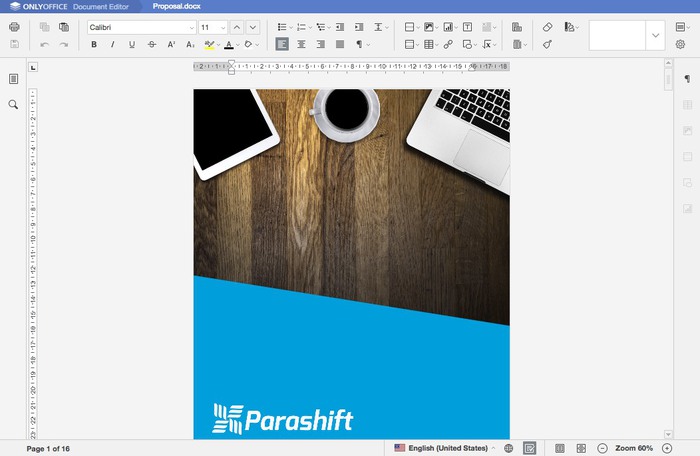This screenshot has height=456, width=700.
Task: Open the font color swatch
Action: [229, 45]
